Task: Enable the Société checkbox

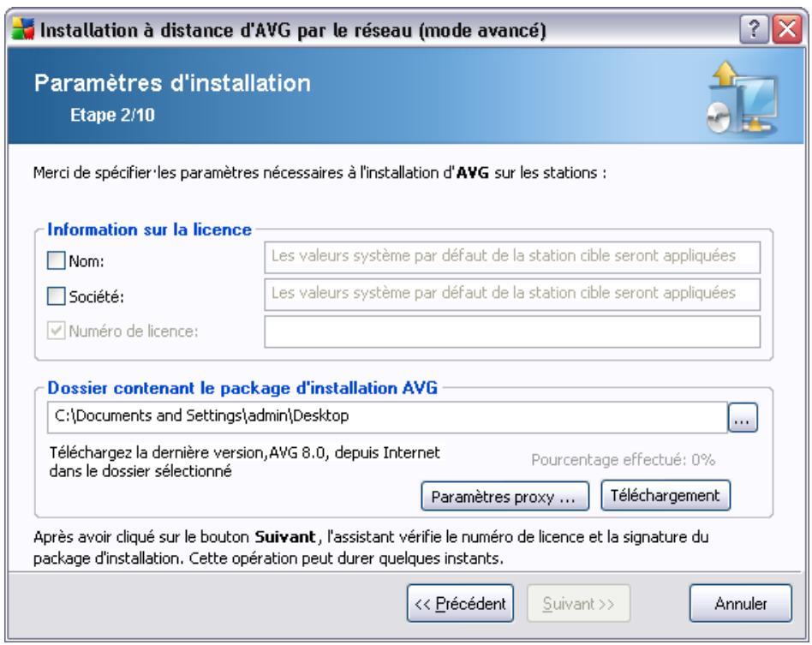Action: pyautogui.click(x=56, y=296)
